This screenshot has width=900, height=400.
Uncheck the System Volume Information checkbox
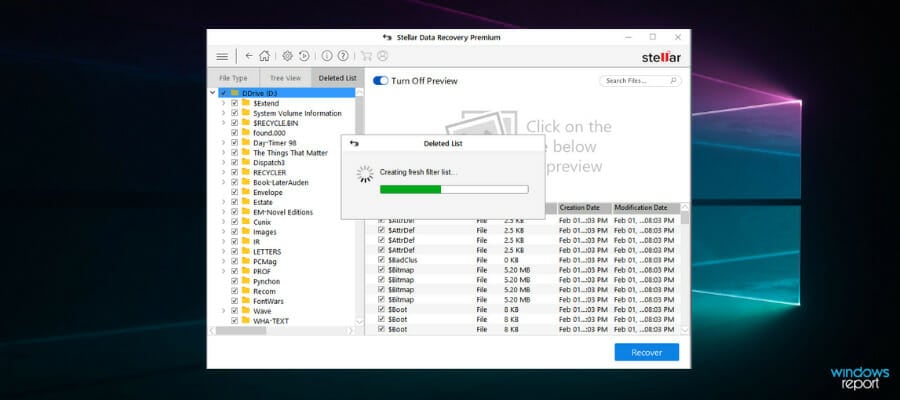click(235, 113)
